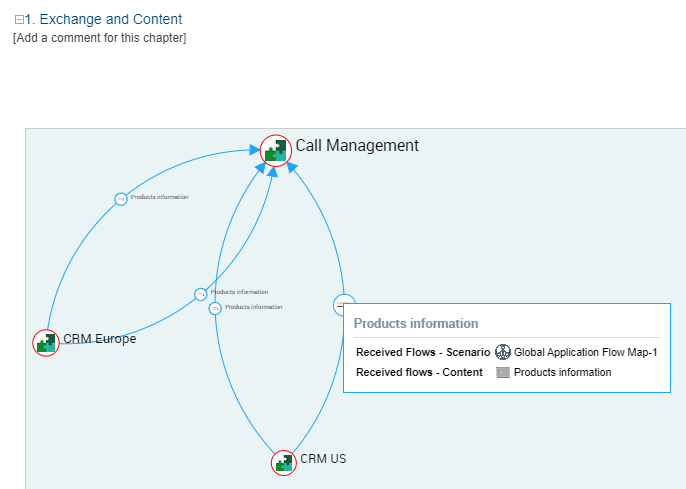Click the Received flows - Content label
The height and width of the screenshot is (489, 686).
[x=419, y=372]
